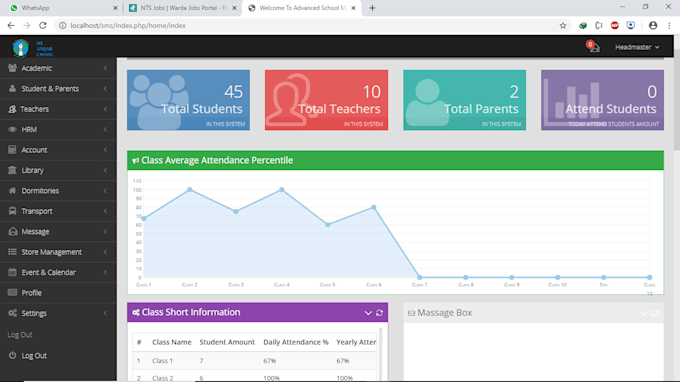Open the notifications icon with red badge
This screenshot has height=382, width=680.
[592, 46]
